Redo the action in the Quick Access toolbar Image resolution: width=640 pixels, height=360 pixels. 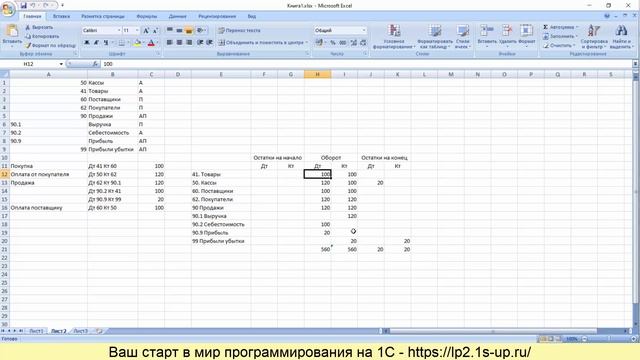(46, 6)
